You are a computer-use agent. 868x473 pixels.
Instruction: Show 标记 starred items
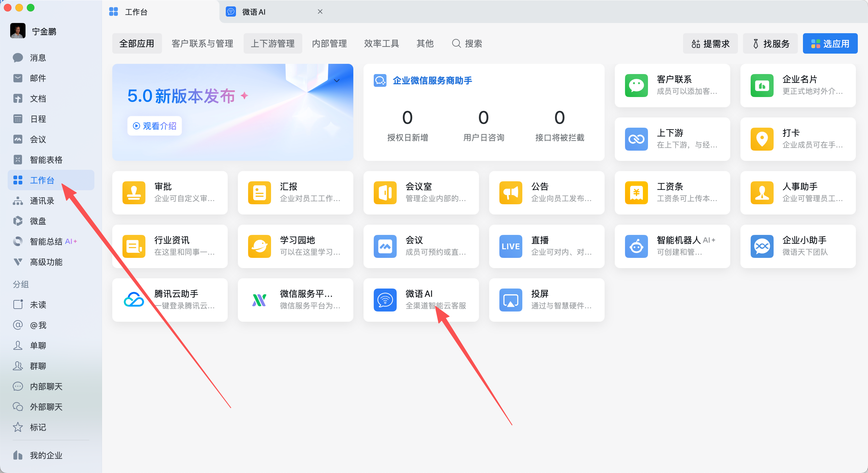[x=51, y=427]
